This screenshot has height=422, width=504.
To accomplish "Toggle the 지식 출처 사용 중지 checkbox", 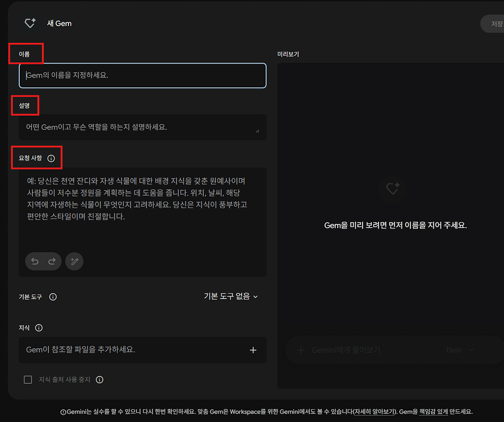I will click(28, 380).
